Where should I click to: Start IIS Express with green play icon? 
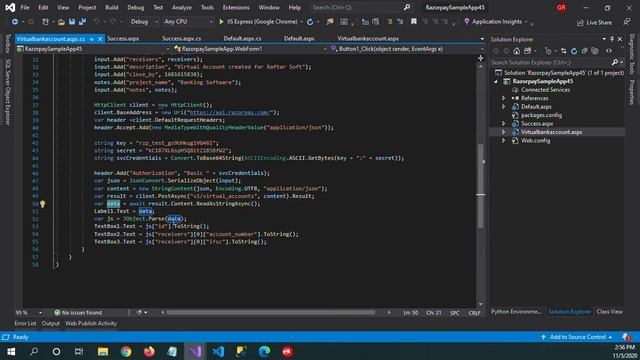click(221, 22)
